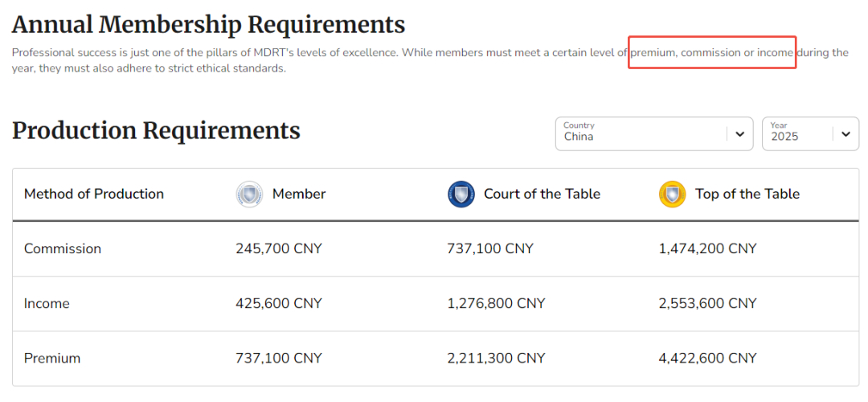Click Member Premium value 737,100 CNY
The image size is (868, 402).
(278, 359)
